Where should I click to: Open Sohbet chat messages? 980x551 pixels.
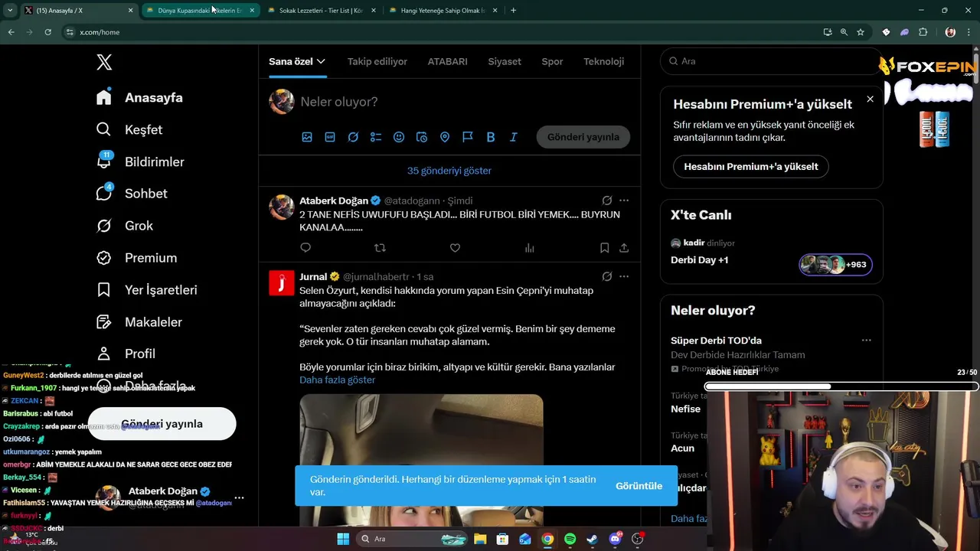(x=132, y=194)
